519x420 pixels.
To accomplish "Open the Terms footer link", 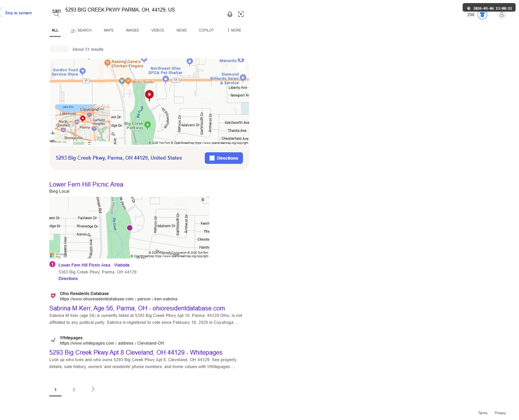I will pyautogui.click(x=483, y=413).
